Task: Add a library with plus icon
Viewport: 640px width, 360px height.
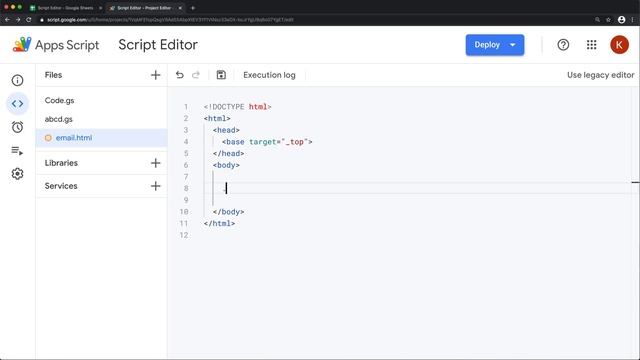Action: tap(156, 163)
